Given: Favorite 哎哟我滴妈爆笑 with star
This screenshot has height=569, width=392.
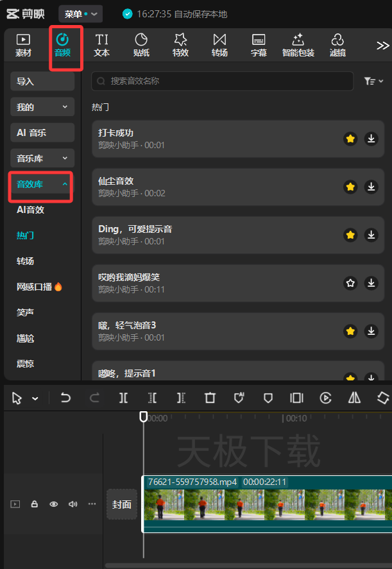Looking at the screenshot, I should point(350,283).
